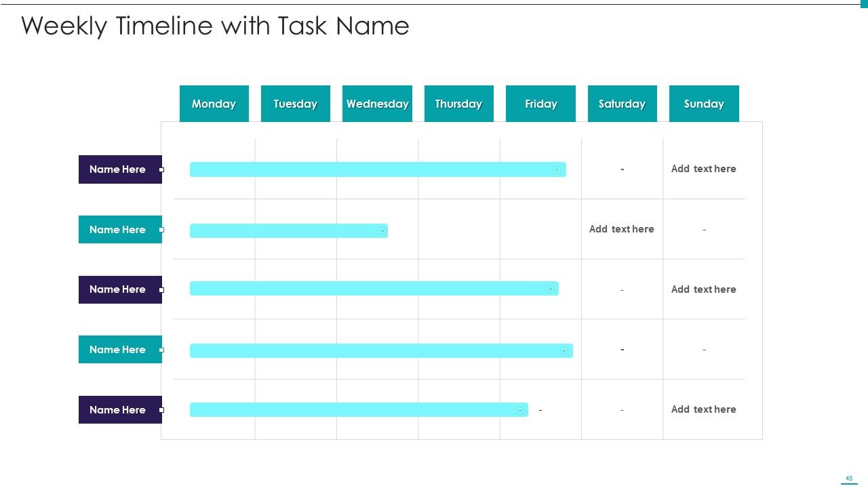Viewport: 868px width, 488px height.
Task: Click the end marker dot of the third row's bar
Action: click(551, 289)
